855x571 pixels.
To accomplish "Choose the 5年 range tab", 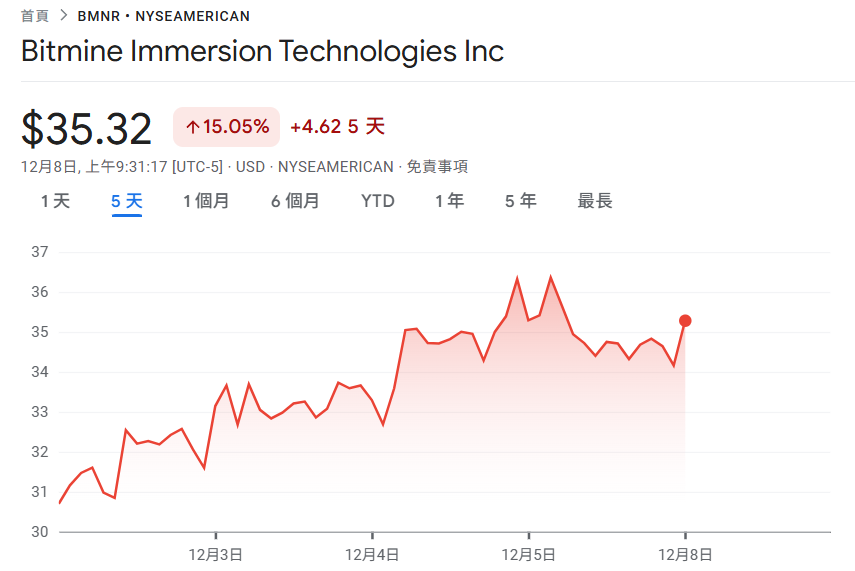I will coord(520,201).
